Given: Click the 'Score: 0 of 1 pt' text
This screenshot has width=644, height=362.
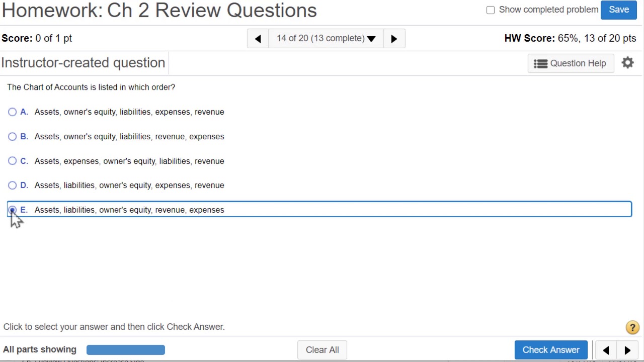Looking at the screenshot, I should click(37, 39).
